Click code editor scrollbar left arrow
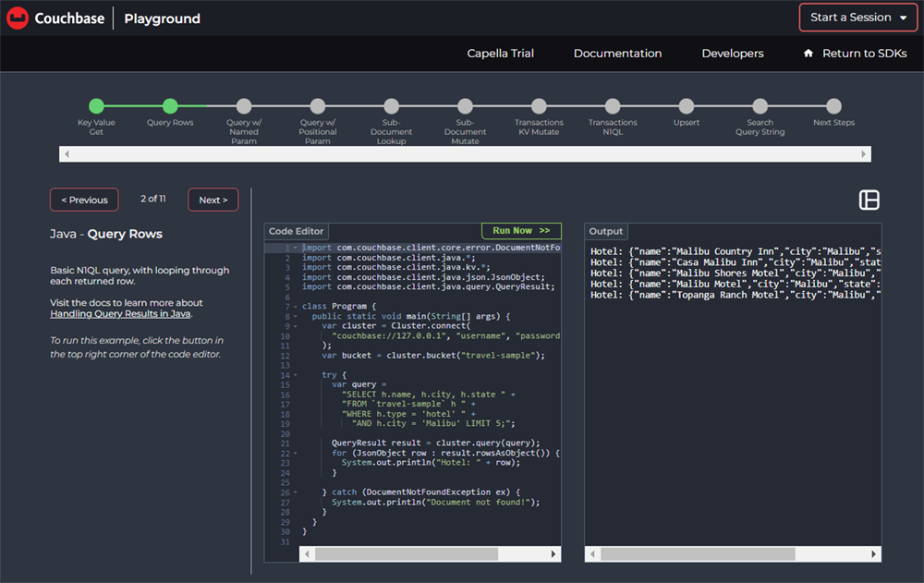924x583 pixels. click(x=307, y=554)
